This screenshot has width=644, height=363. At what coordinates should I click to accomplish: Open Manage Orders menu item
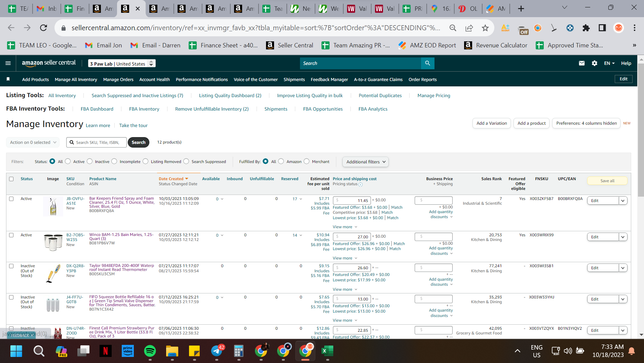118,79
